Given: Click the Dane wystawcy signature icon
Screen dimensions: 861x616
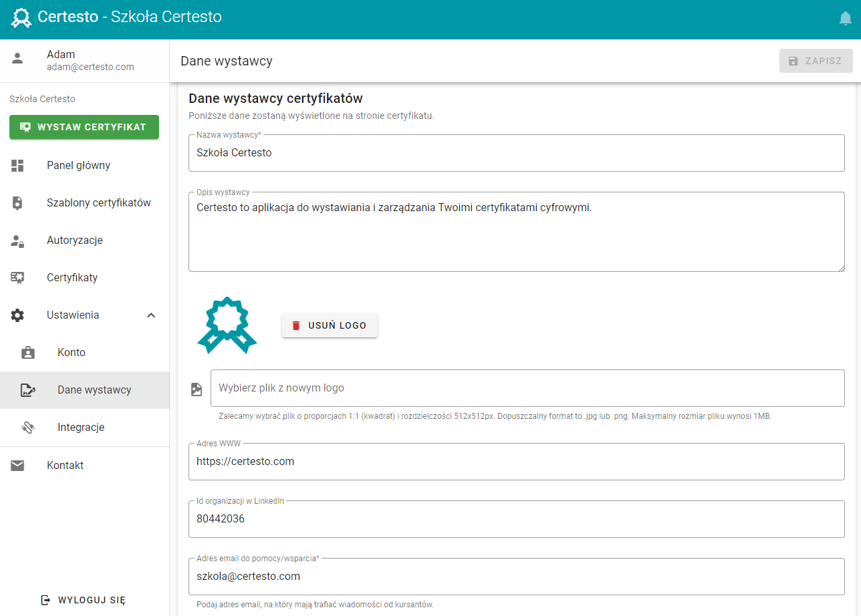Looking at the screenshot, I should (28, 390).
